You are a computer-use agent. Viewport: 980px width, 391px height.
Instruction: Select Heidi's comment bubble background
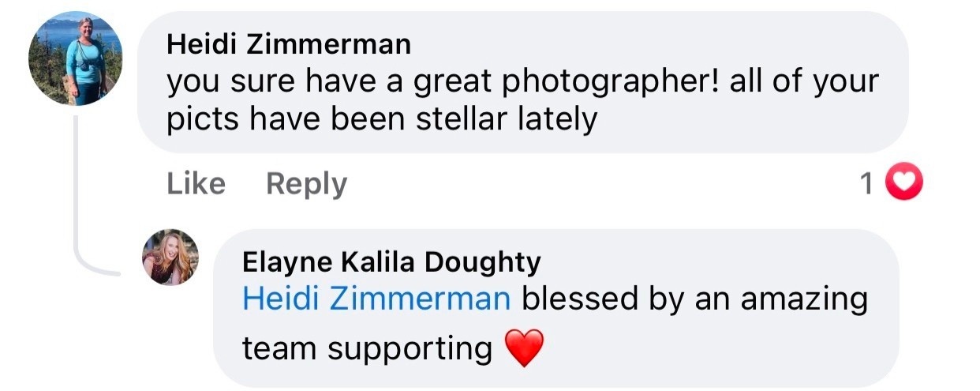522,81
